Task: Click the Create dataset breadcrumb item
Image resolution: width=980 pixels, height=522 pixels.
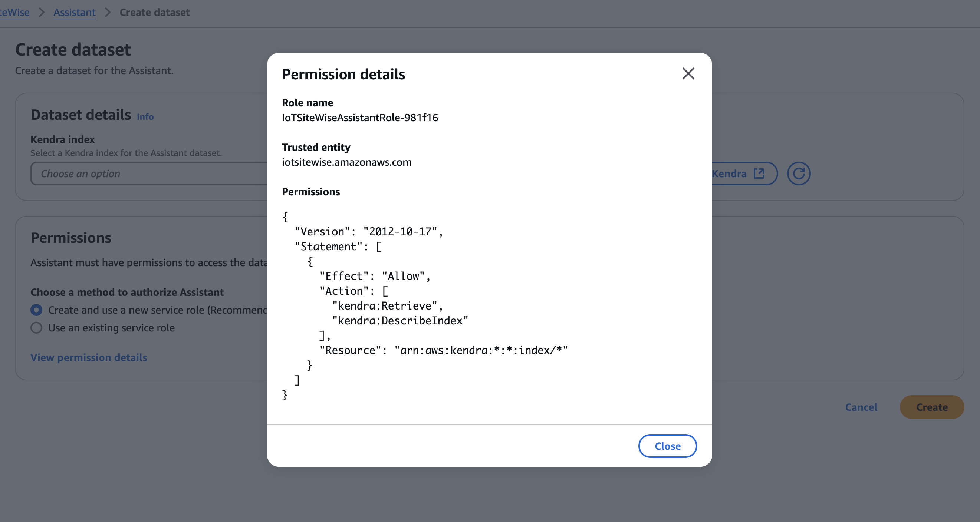Action: (154, 12)
